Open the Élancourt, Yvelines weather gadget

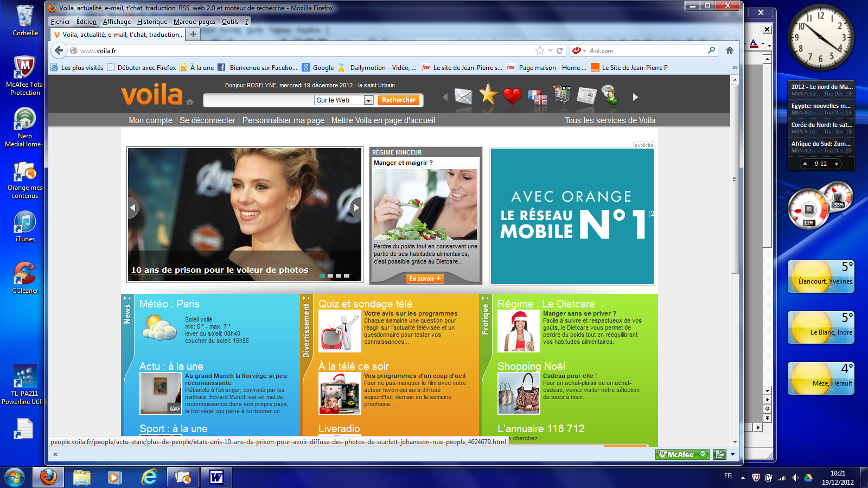[x=821, y=277]
